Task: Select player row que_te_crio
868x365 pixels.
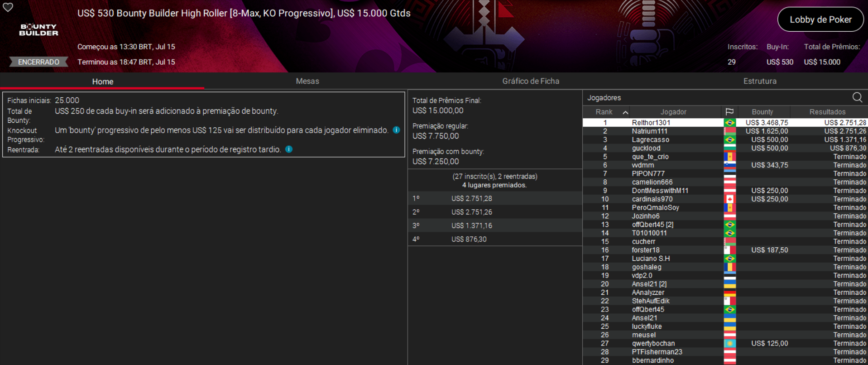Action: click(725, 157)
